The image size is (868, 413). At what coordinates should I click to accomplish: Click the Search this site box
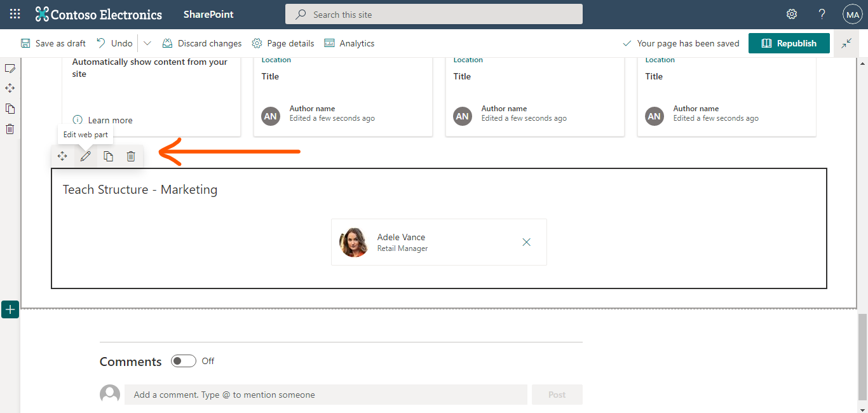pyautogui.click(x=434, y=13)
